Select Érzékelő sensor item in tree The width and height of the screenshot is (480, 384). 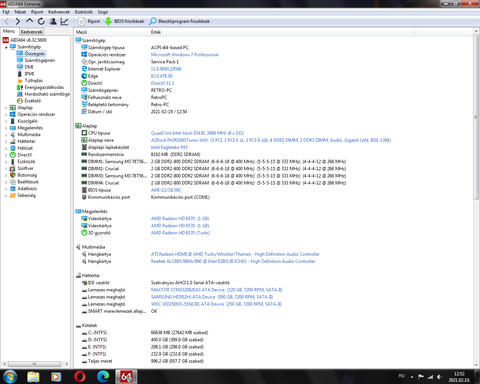point(33,101)
